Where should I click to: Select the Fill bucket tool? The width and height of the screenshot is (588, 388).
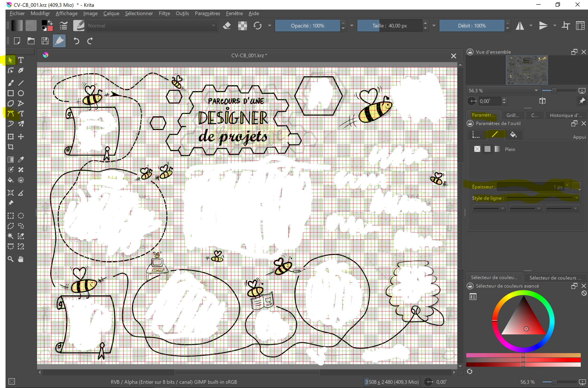coord(10,180)
